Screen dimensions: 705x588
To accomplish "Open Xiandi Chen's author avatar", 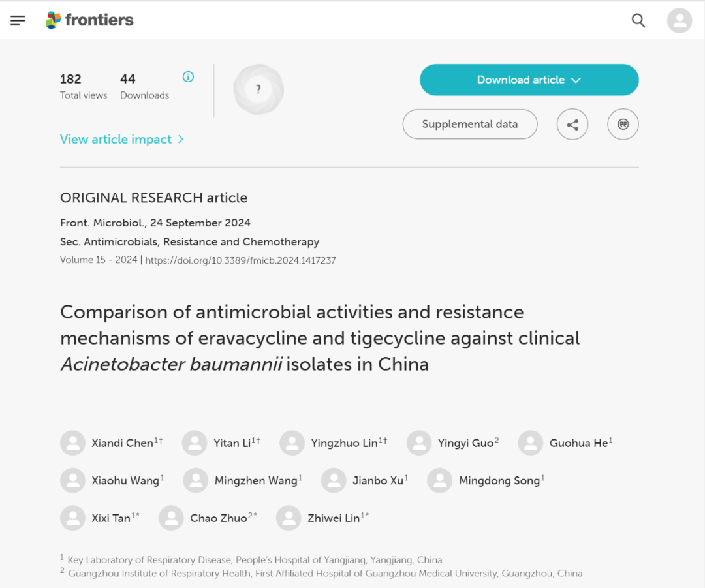I will pyautogui.click(x=73, y=443).
